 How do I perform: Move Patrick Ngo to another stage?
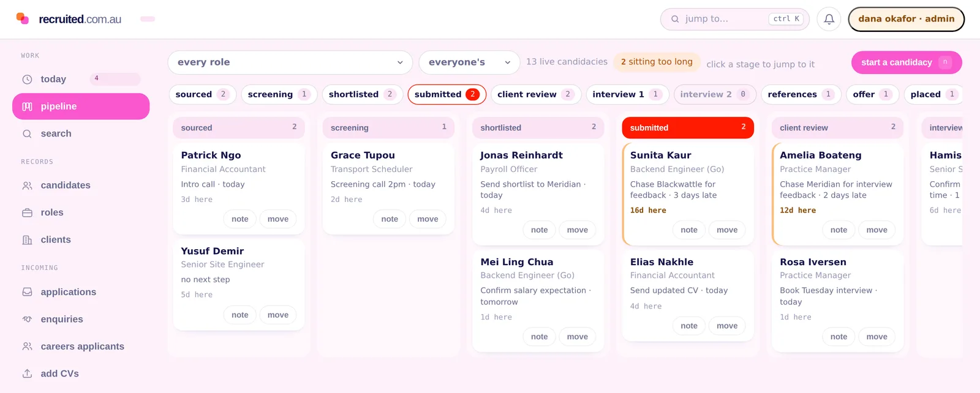tap(278, 219)
